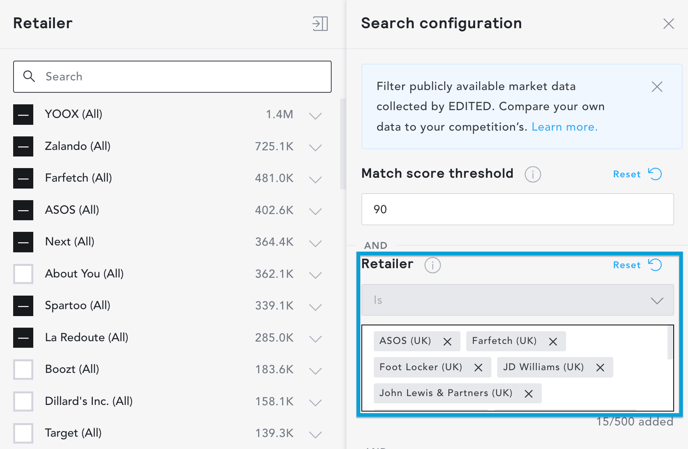Reset the Retailer filter
688x449 pixels.
pos(637,265)
